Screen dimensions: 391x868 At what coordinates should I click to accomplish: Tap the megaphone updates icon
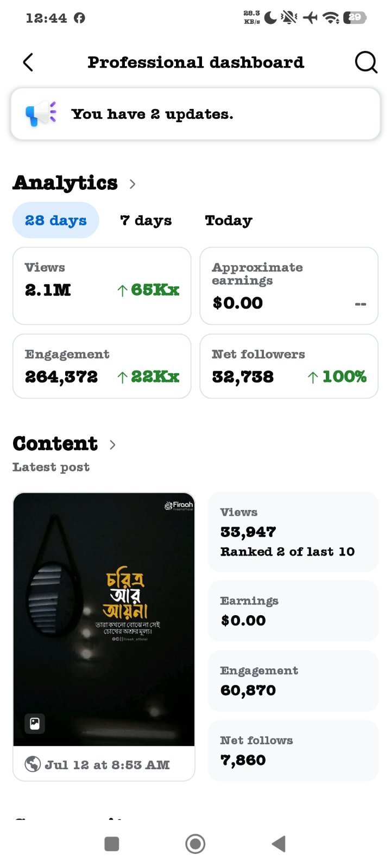41,114
